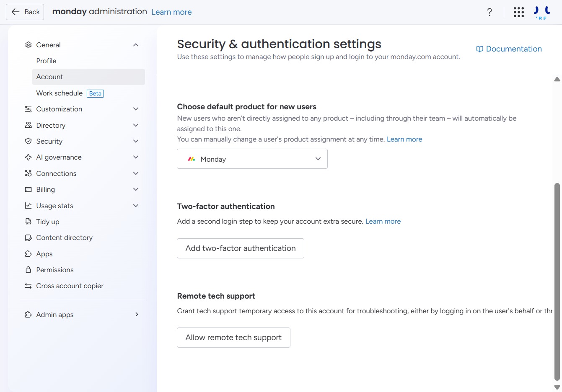This screenshot has height=392, width=562.
Task: Click the Tidy up icon
Action: pyautogui.click(x=28, y=222)
